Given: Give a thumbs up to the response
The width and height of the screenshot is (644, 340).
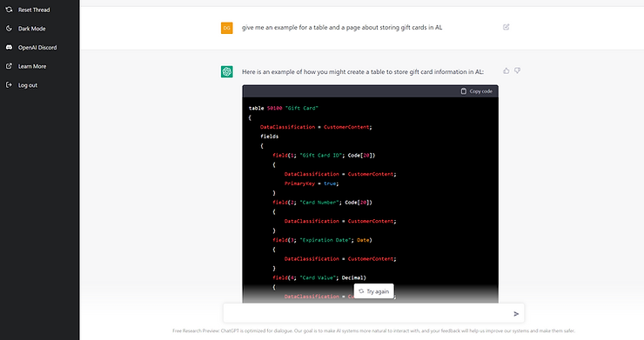Looking at the screenshot, I should tap(506, 70).
